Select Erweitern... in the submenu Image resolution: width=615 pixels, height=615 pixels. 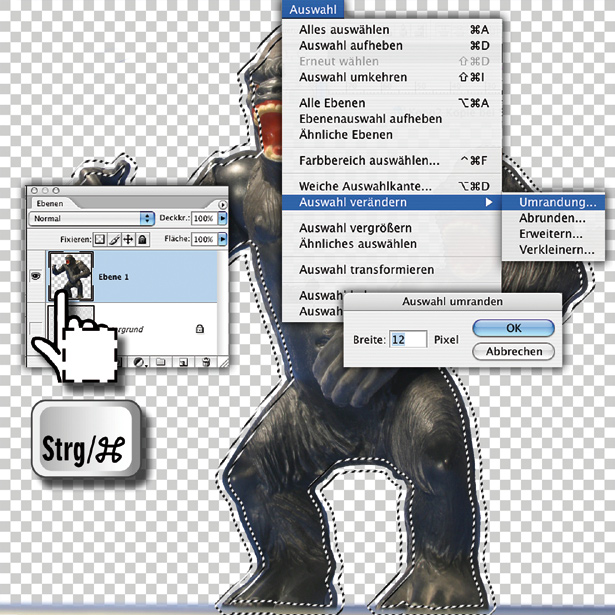coord(553,234)
